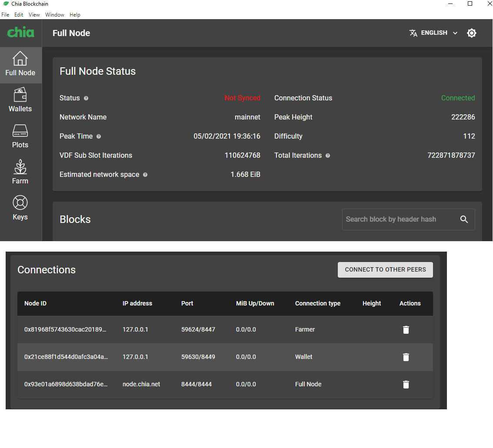The width and height of the screenshot is (493, 448).
Task: Click port value 8444/8444
Action: coord(196,384)
